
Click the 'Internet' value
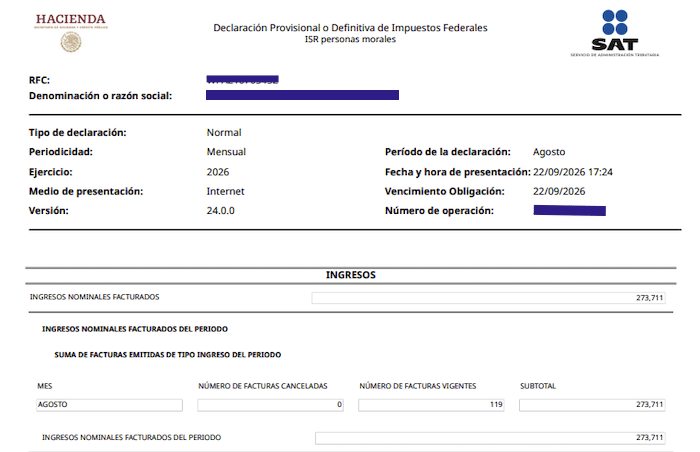pos(225,192)
